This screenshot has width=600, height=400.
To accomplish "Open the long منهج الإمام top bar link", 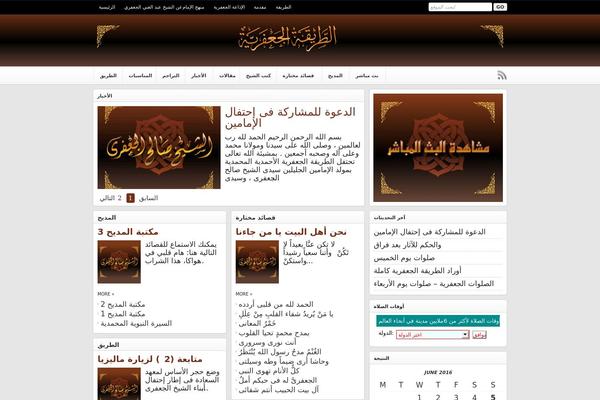I will pyautogui.click(x=164, y=7).
